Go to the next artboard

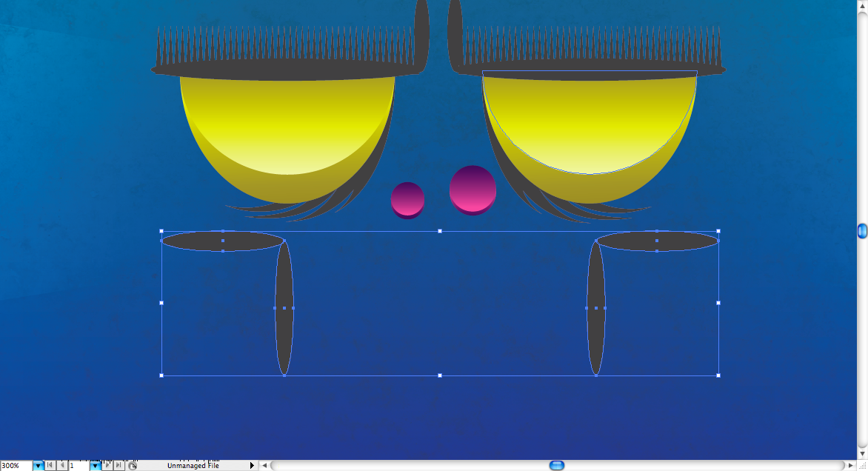(107, 466)
